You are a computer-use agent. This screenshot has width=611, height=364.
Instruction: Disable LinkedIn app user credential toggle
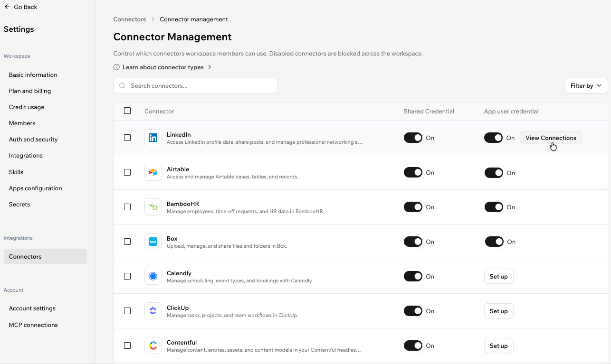[493, 138]
